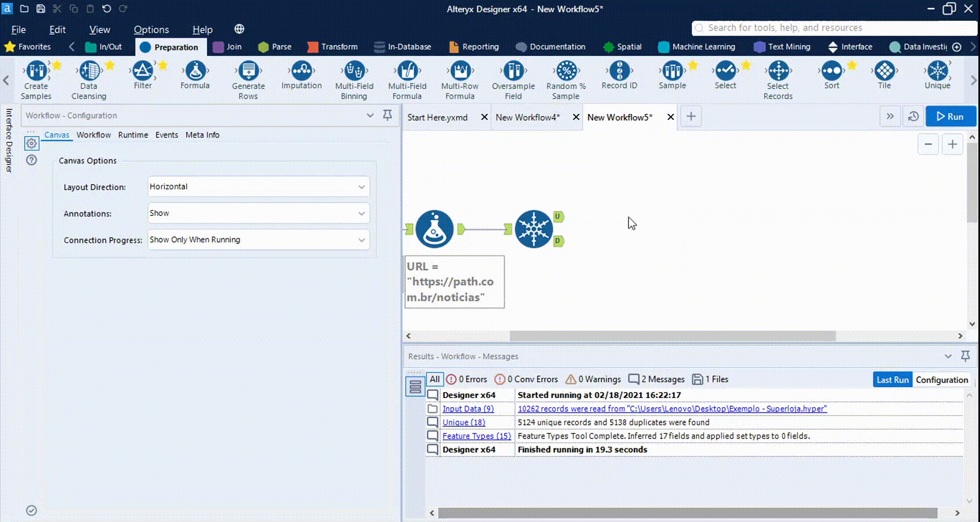The width and height of the screenshot is (980, 522).
Task: Select the Multi-Field Formula tool
Action: click(407, 80)
